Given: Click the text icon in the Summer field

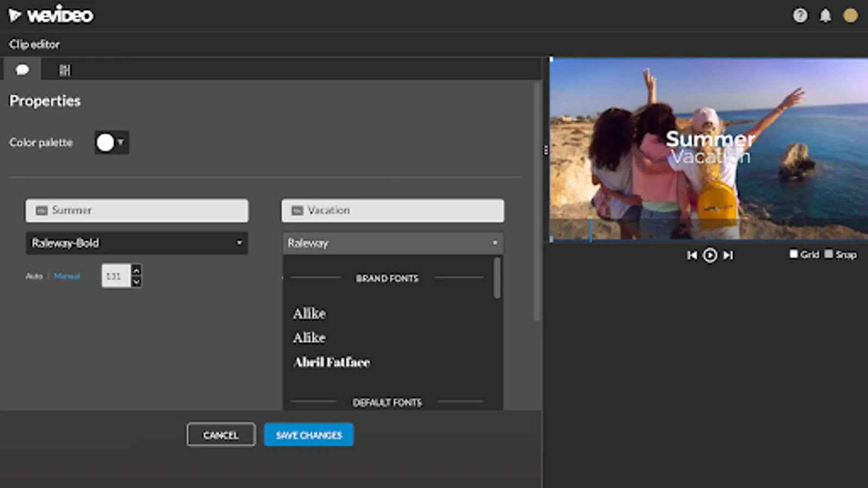Looking at the screenshot, I should [42, 210].
